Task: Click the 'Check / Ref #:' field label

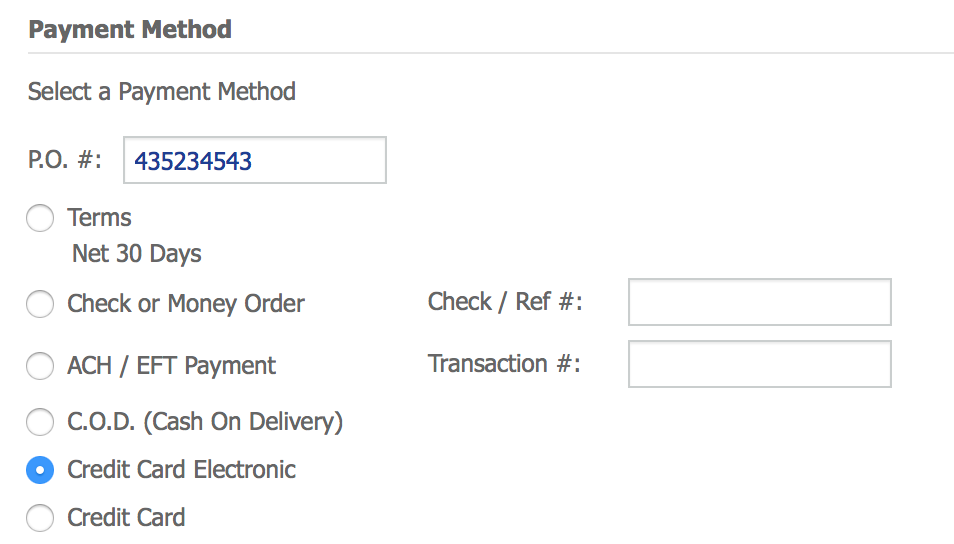Action: 505,302
